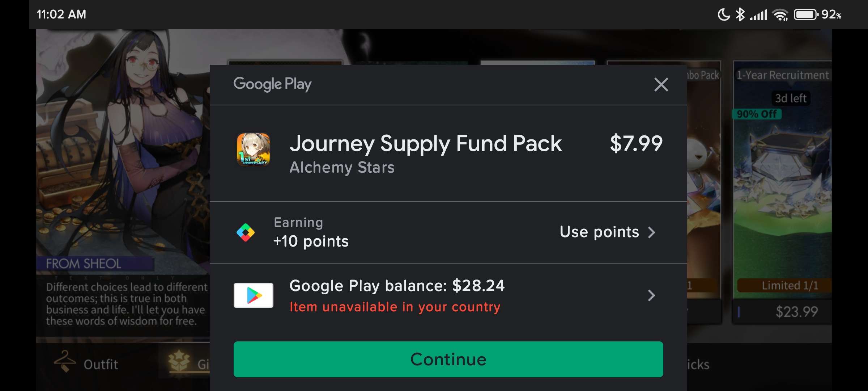This screenshot has width=868, height=391.
Task: Expand the Use points chevron
Action: pos(652,232)
